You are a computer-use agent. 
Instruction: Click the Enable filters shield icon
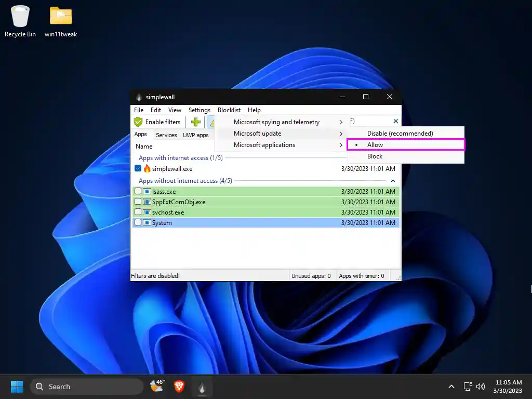pos(138,122)
